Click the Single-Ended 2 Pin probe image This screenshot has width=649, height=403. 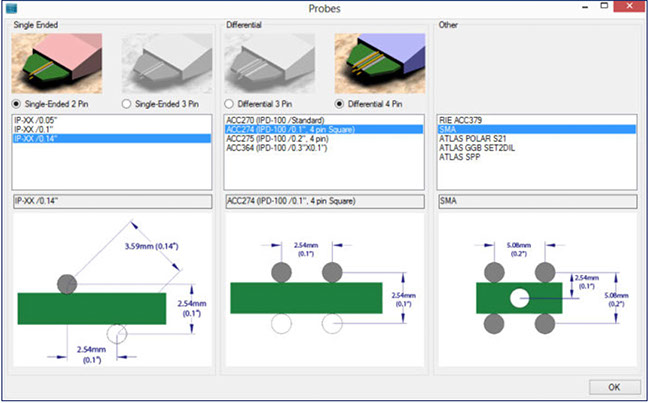click(55, 64)
